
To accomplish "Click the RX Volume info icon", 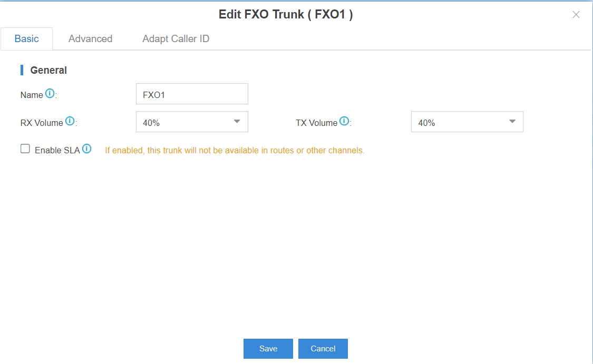I will [x=70, y=121].
